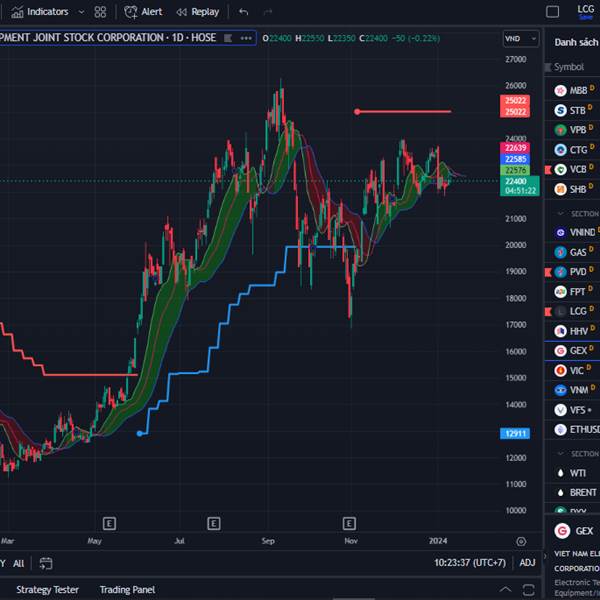Click the go-to-date calendar icon
The width and height of the screenshot is (600, 600).
46,563
